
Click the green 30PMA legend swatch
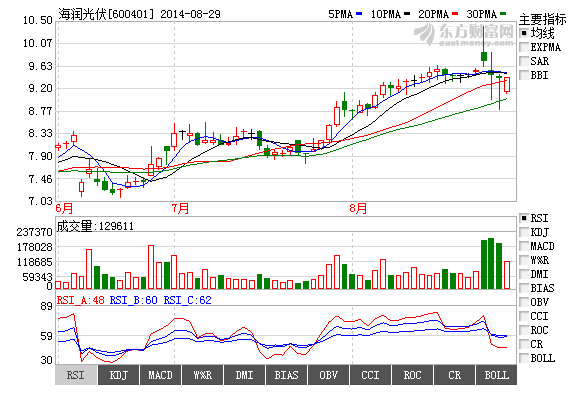pos(503,14)
